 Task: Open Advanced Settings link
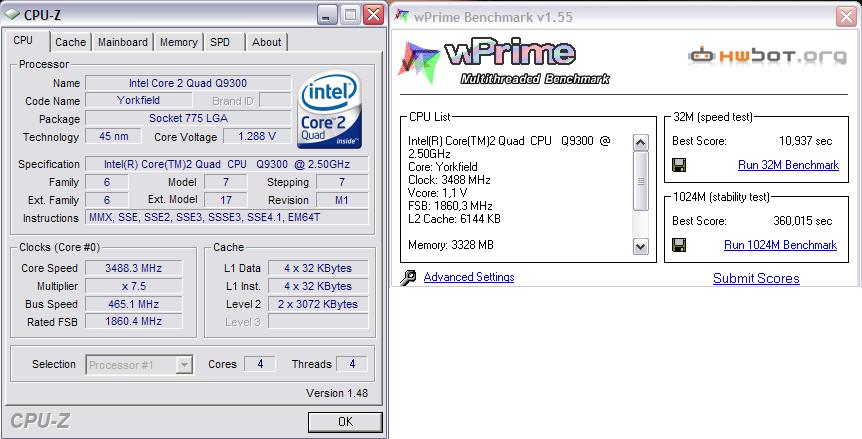(x=469, y=277)
